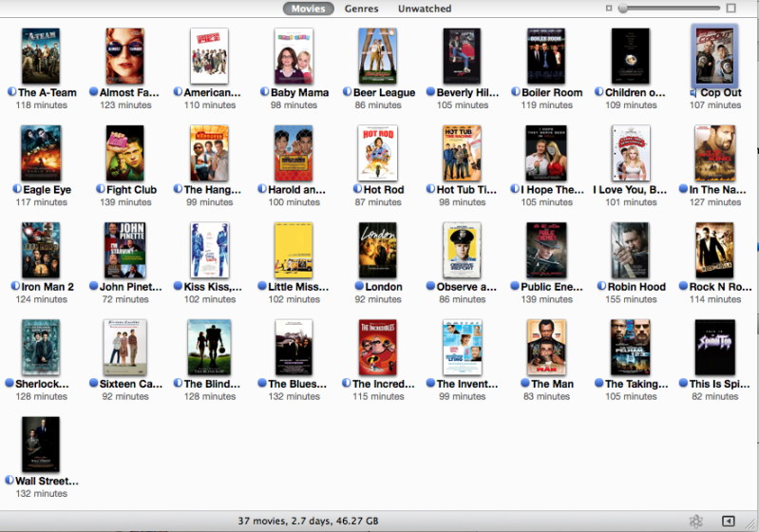Click the half-watched dot beside Eagle Eye
Image resolution: width=759 pixels, height=532 pixels.
click(17, 189)
